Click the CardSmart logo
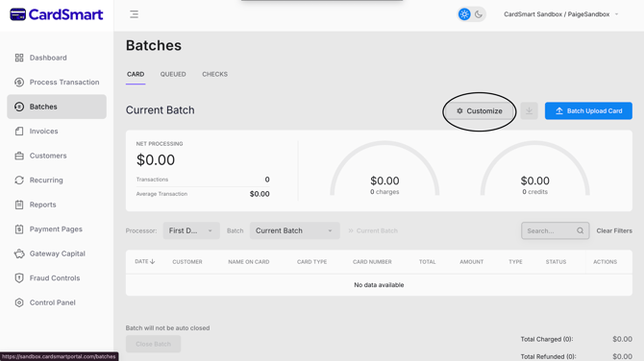The width and height of the screenshot is (644, 361). pos(57,14)
